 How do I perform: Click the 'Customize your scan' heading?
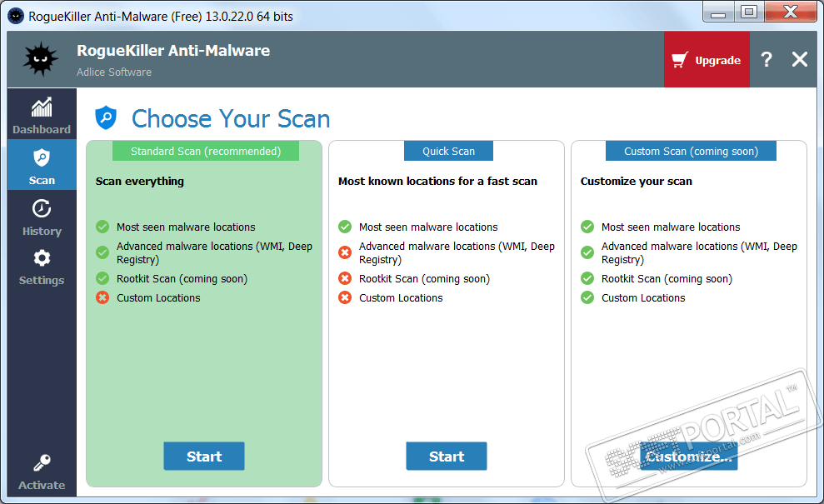637,182
